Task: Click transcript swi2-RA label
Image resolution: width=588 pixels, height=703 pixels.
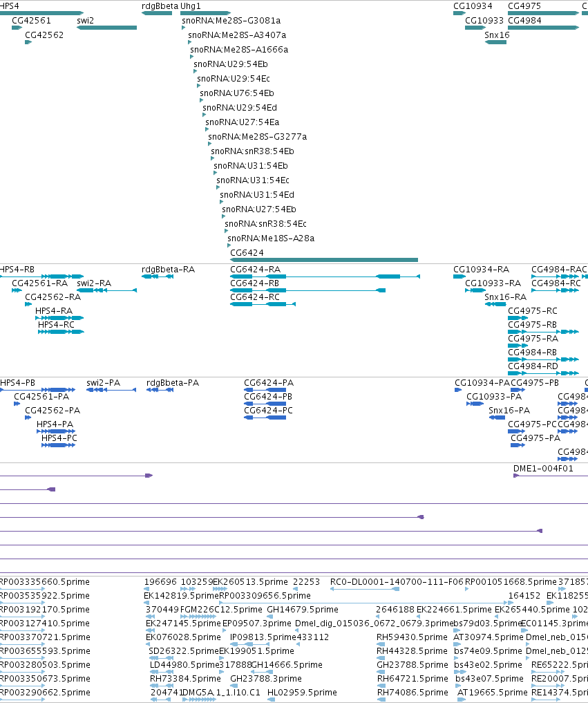Action: pyautogui.click(x=94, y=283)
